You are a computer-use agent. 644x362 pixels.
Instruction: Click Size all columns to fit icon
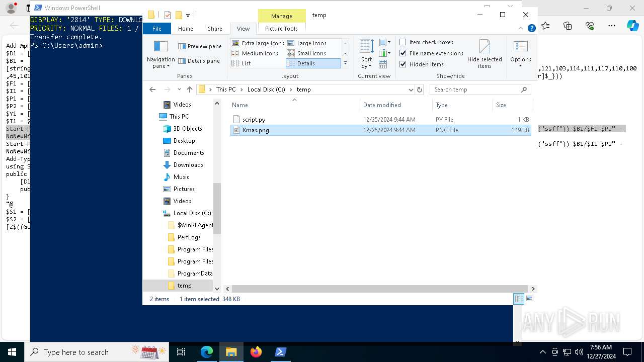coord(383,64)
